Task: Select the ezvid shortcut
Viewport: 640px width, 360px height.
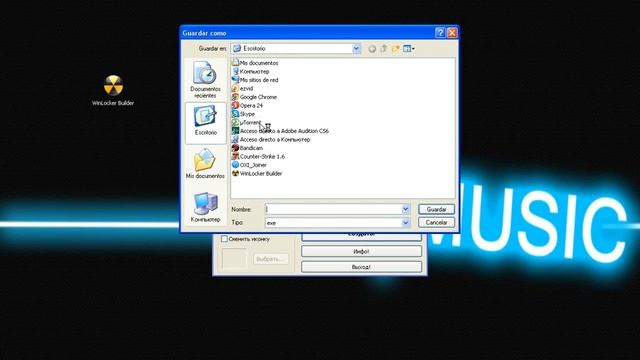Action: pos(242,88)
